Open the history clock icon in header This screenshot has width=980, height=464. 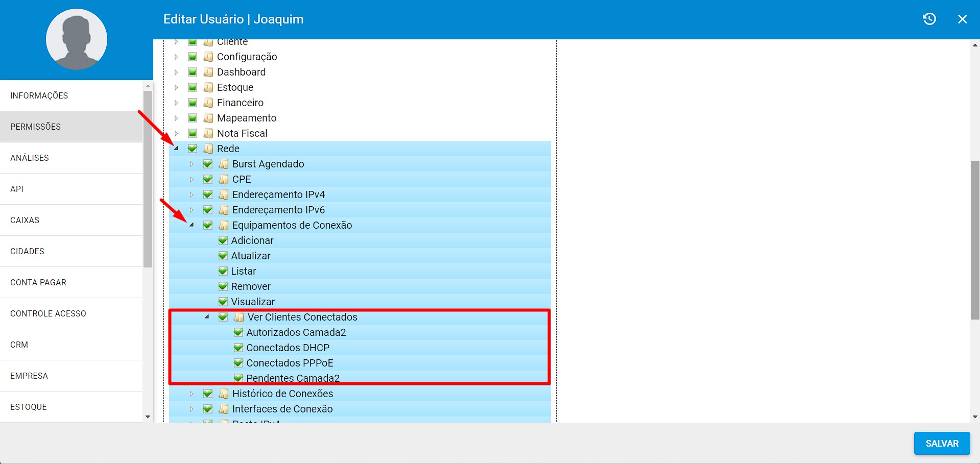coord(929,19)
